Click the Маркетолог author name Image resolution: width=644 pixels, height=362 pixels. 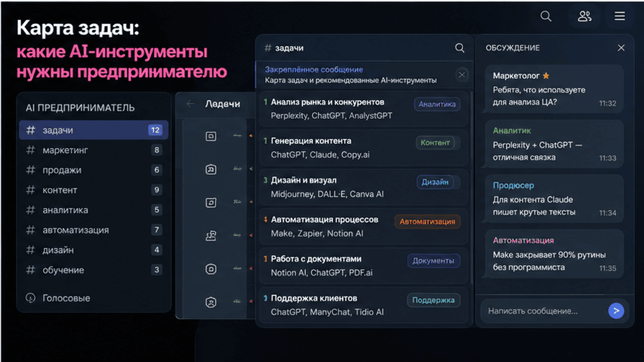[516, 76]
